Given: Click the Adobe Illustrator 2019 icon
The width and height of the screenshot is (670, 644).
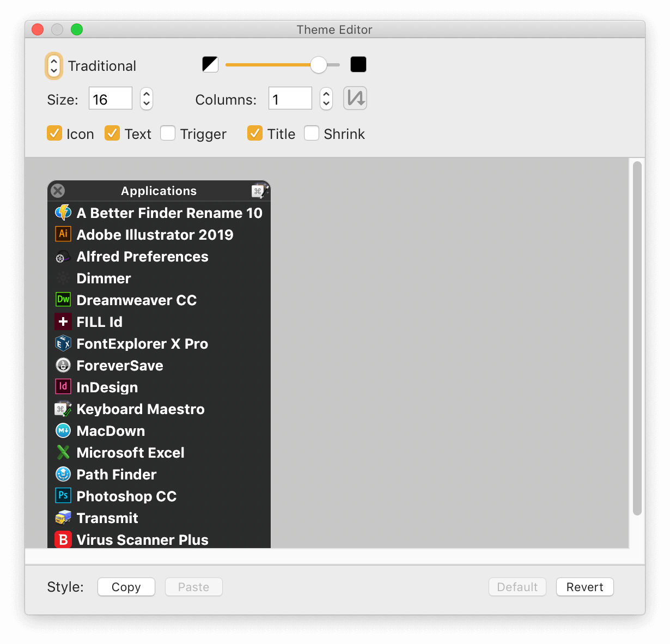Looking at the screenshot, I should click(x=63, y=234).
